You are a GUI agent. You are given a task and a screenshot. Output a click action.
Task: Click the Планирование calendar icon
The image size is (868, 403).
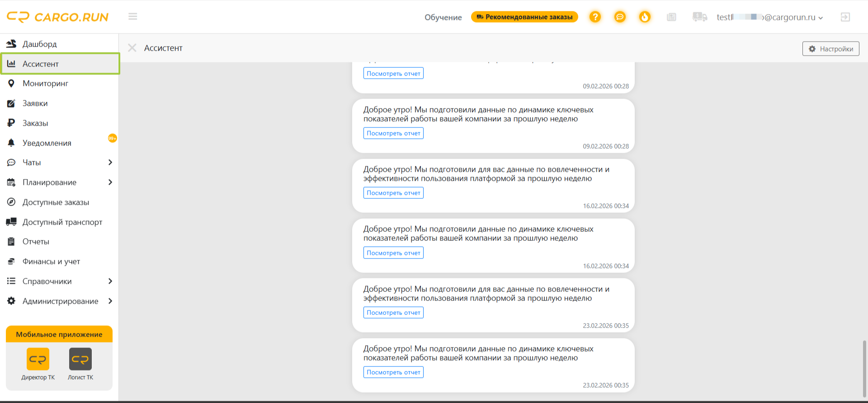tap(11, 182)
